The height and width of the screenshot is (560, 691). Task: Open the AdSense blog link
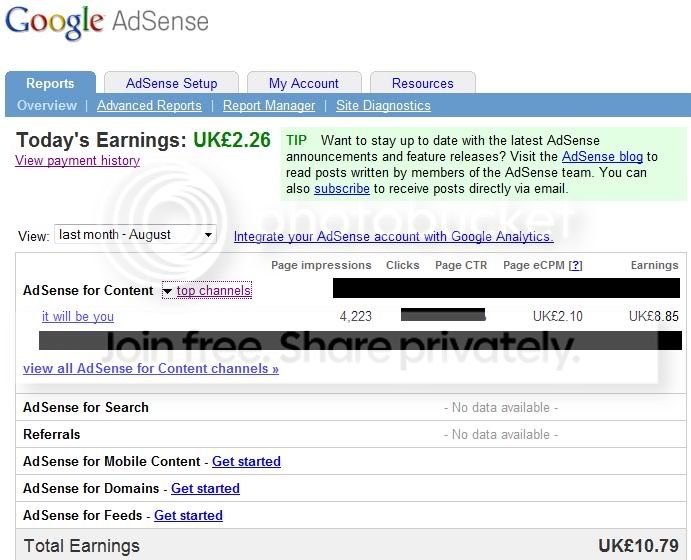point(602,156)
